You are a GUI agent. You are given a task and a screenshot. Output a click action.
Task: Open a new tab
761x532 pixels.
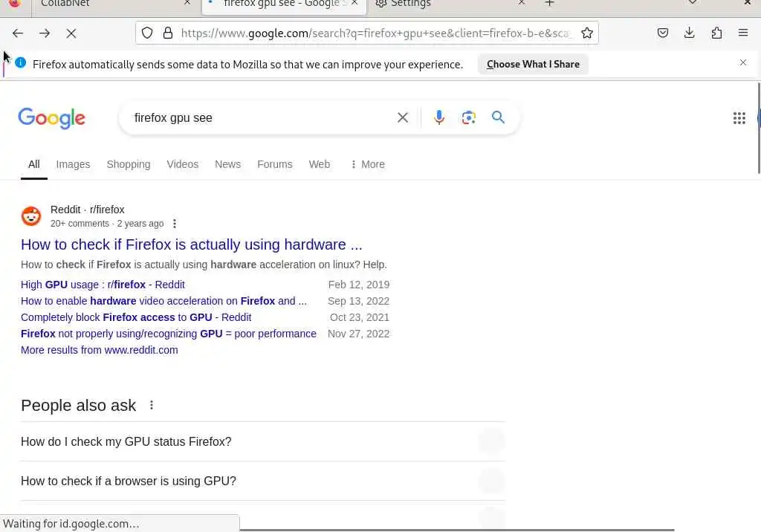[549, 3]
